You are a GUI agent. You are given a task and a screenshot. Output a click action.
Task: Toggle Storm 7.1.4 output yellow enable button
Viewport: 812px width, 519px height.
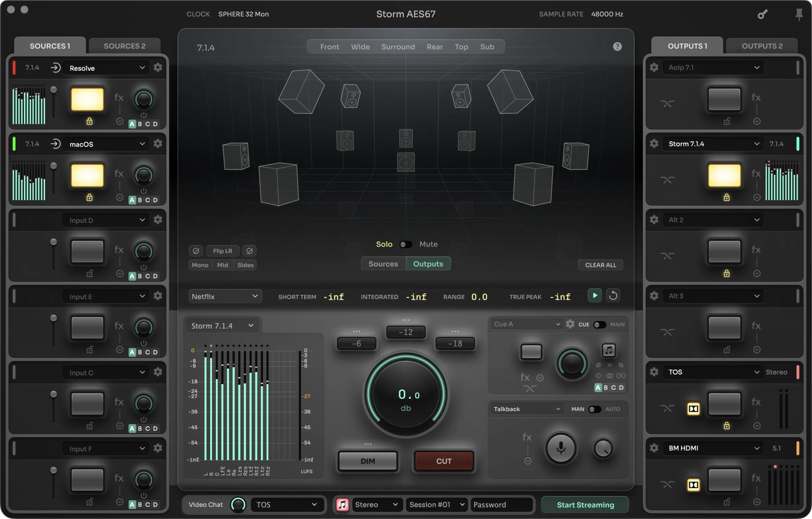point(724,175)
